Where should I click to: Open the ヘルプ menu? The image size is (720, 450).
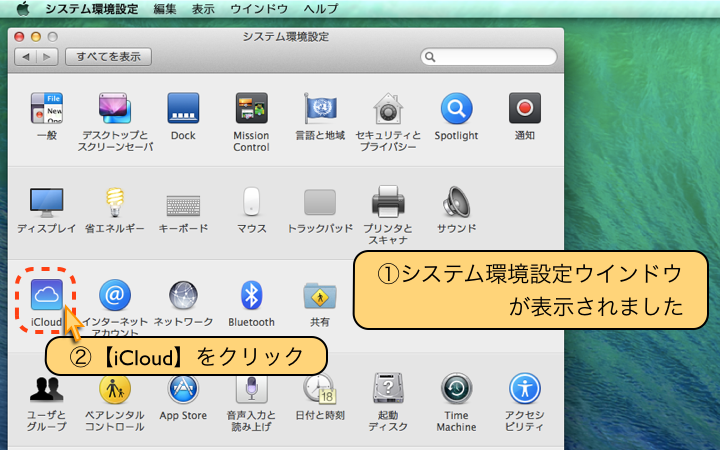pos(321,9)
